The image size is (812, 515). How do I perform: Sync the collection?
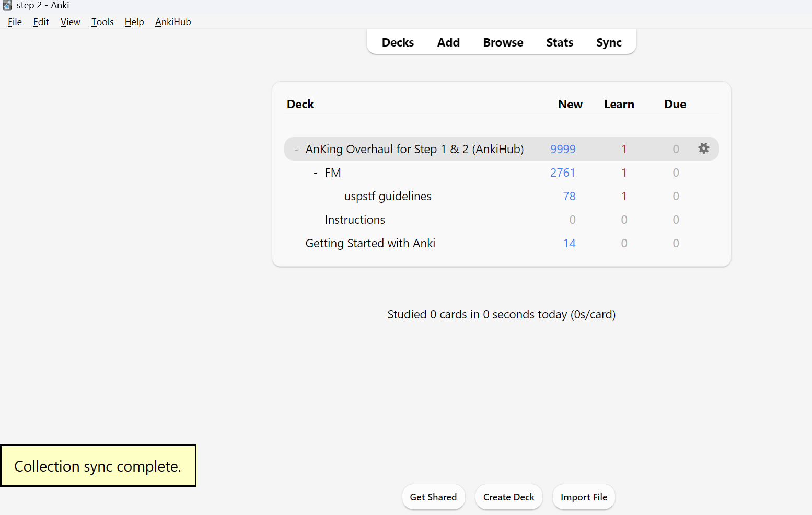[x=609, y=42]
